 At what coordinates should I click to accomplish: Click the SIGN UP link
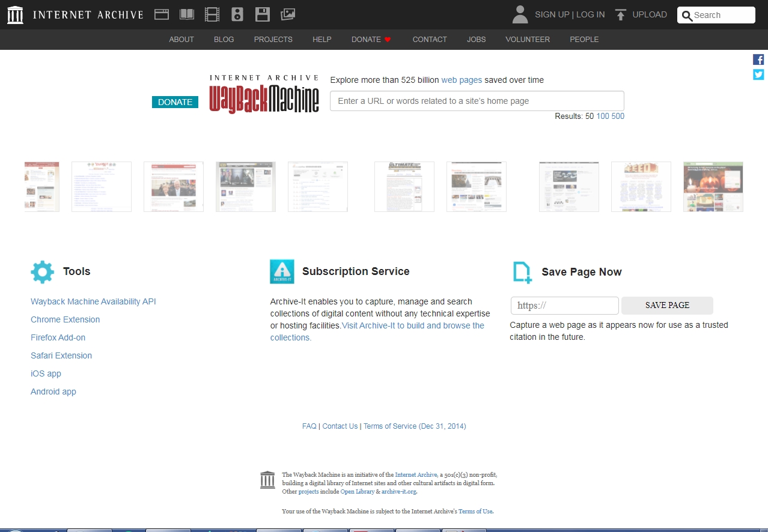point(552,14)
